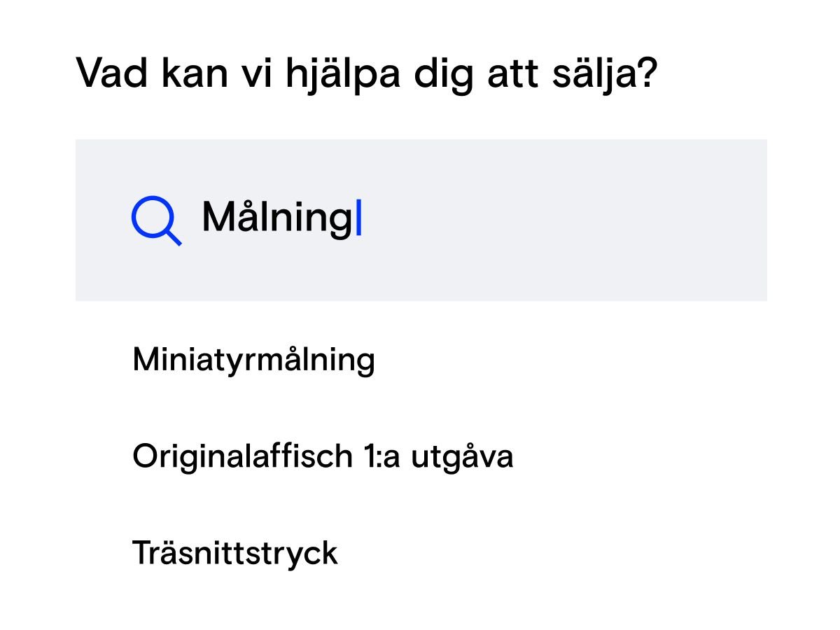Click the word "Vad" at the heading start
840x630 pixels.
point(111,73)
